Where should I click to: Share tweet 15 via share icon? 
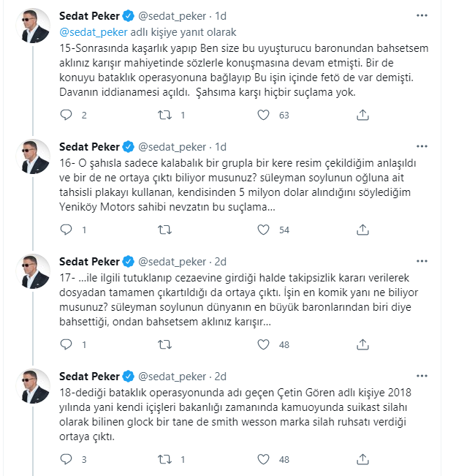362,115
